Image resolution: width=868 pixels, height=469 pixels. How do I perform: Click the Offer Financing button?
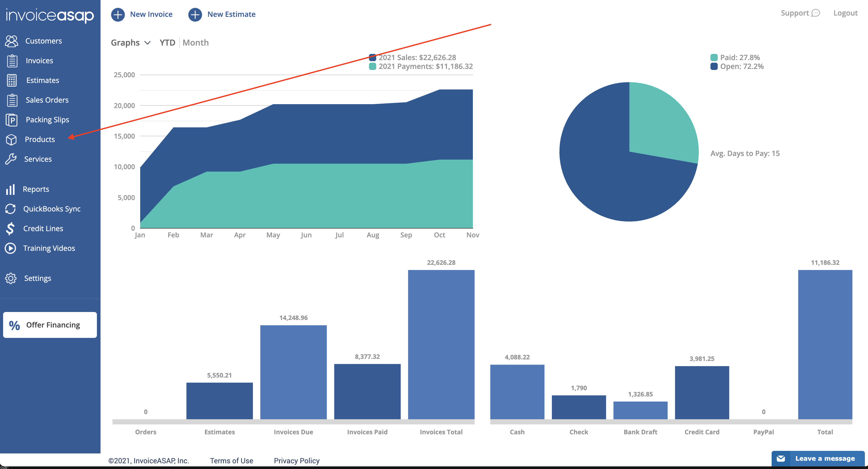tap(50, 325)
